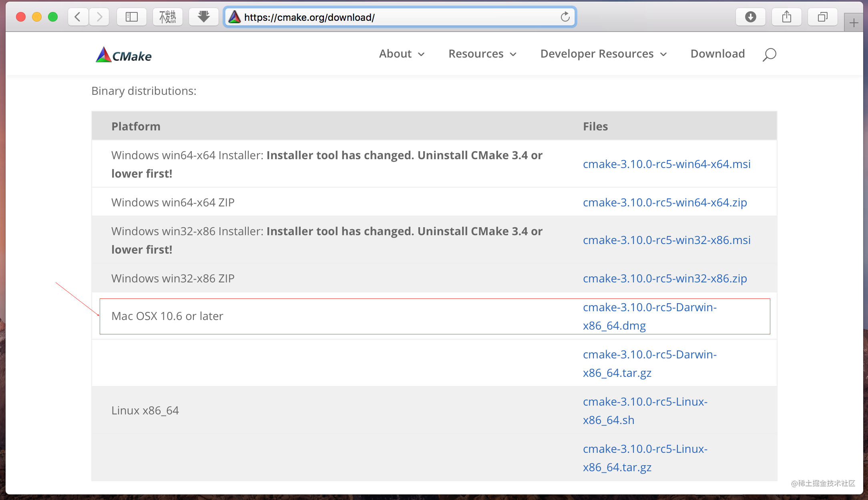
Task: Toggle the Safari sidebar
Action: [x=131, y=17]
